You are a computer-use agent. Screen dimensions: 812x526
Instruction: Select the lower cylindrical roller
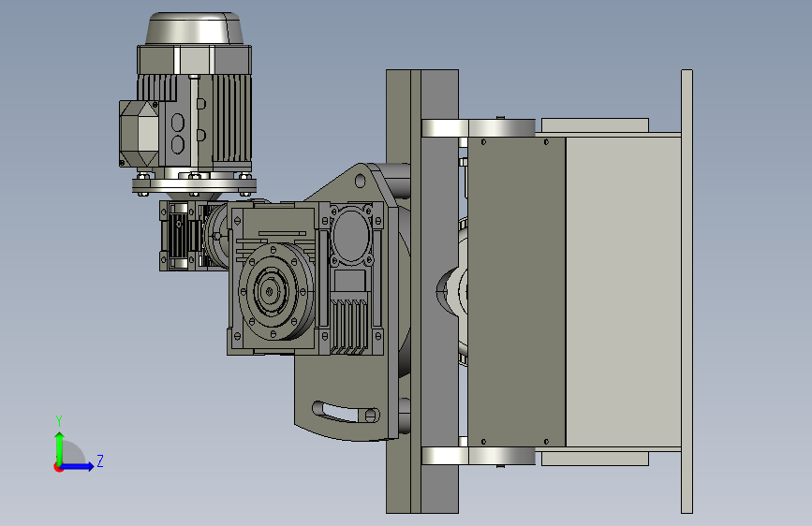(x=478, y=456)
